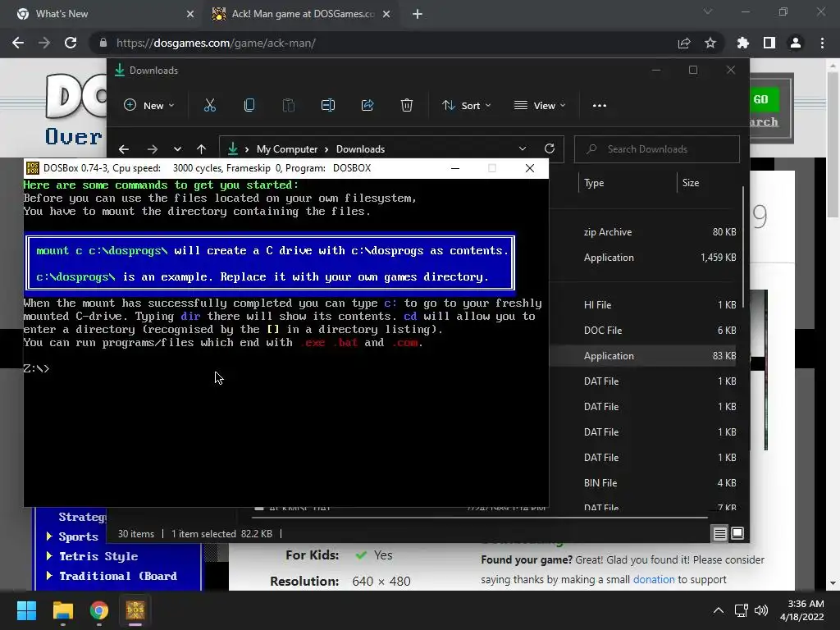Open the Chrome profile icon
840x630 pixels.
(x=796, y=43)
